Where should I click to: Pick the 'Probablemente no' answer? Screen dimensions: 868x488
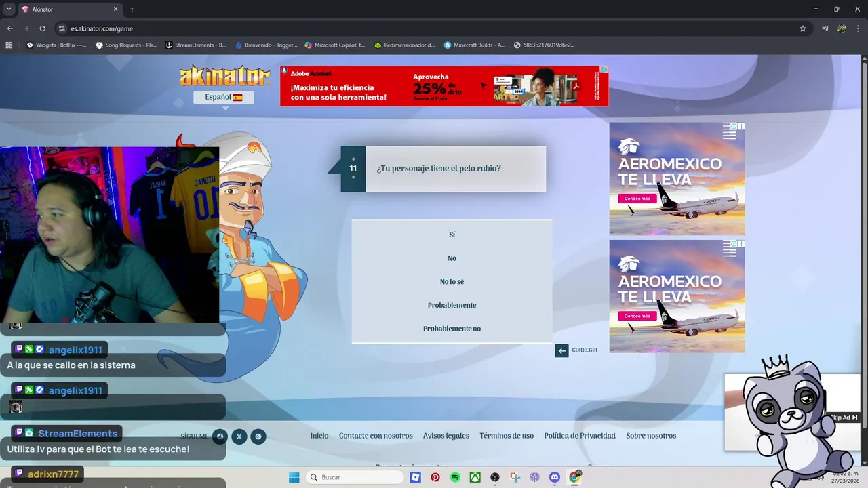click(452, 329)
